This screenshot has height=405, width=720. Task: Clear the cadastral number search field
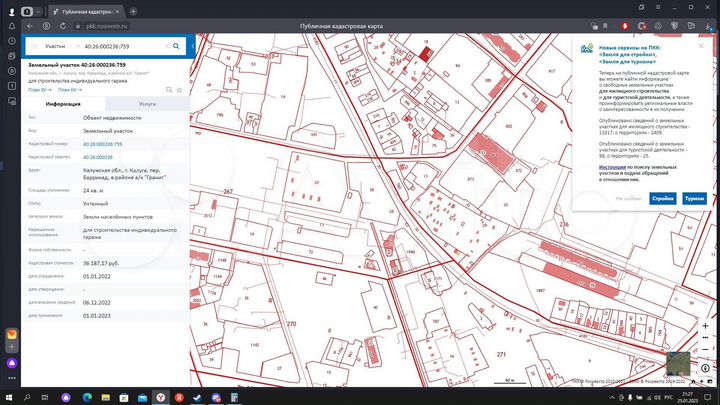click(167, 46)
